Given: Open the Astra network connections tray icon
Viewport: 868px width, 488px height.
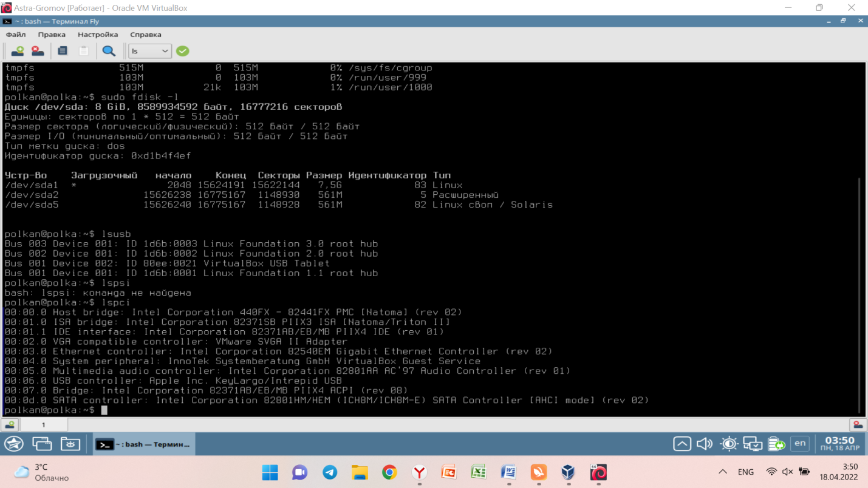Looking at the screenshot, I should coord(753,444).
